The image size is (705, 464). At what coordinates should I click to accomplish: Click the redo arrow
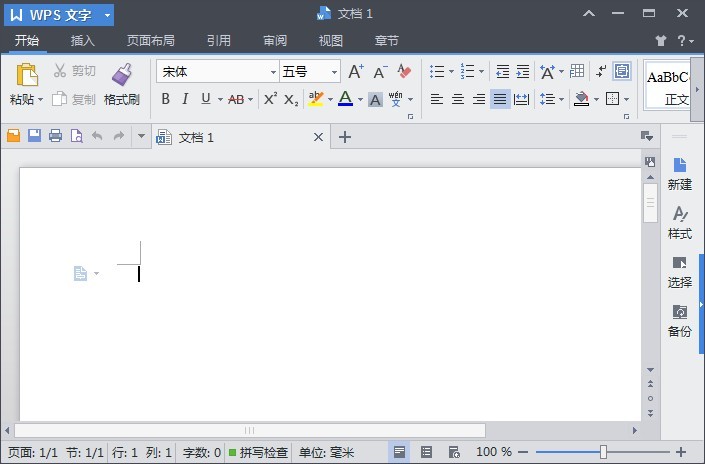point(119,135)
